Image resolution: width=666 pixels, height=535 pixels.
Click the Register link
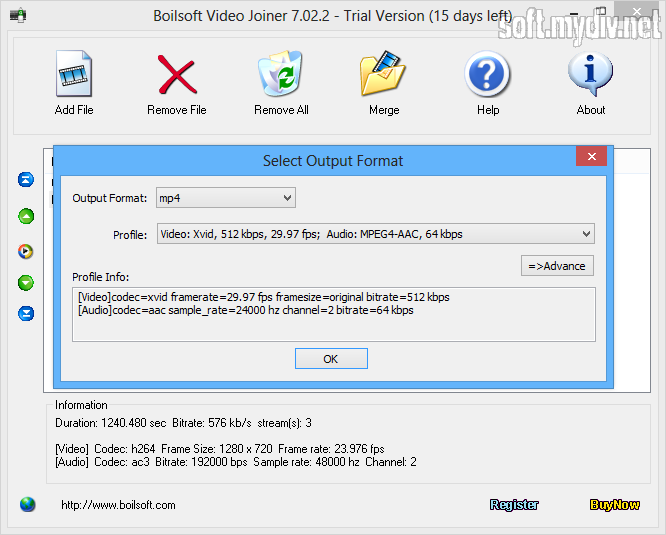click(514, 504)
